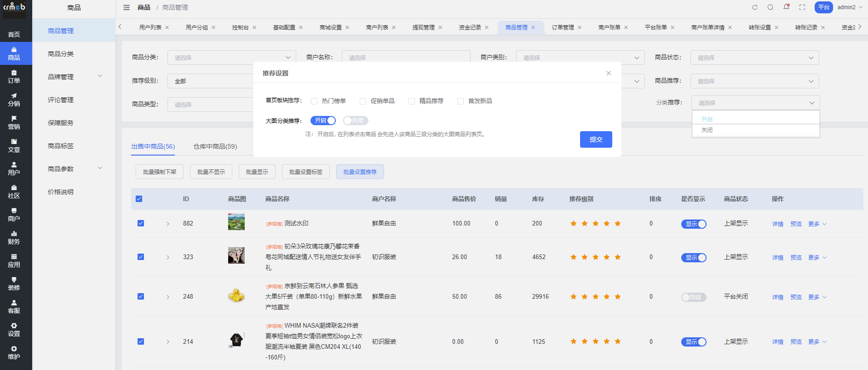Open the 商品推荐 dropdown
Screen dimensions: 868x370
coord(755,81)
